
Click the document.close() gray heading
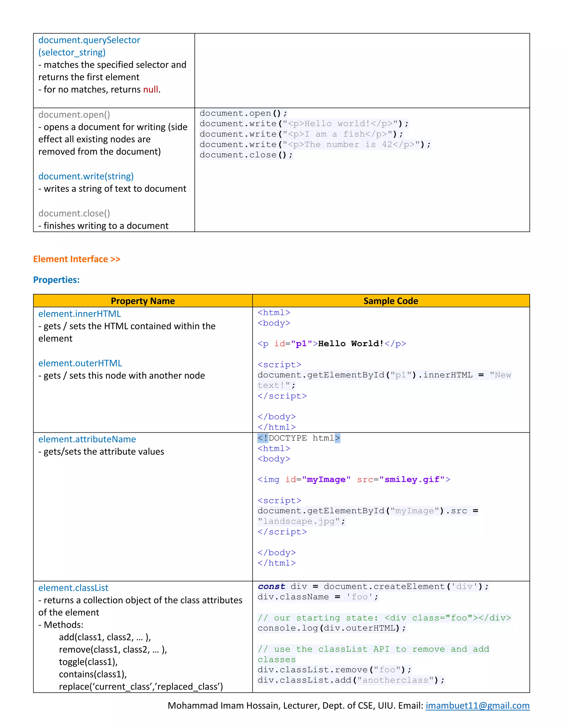point(74,213)
